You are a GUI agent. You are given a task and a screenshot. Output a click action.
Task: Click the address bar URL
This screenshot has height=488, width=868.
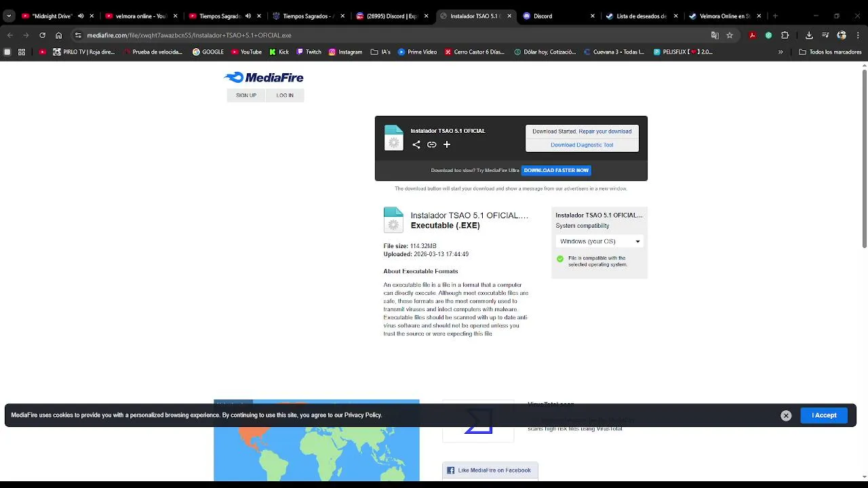tap(189, 35)
